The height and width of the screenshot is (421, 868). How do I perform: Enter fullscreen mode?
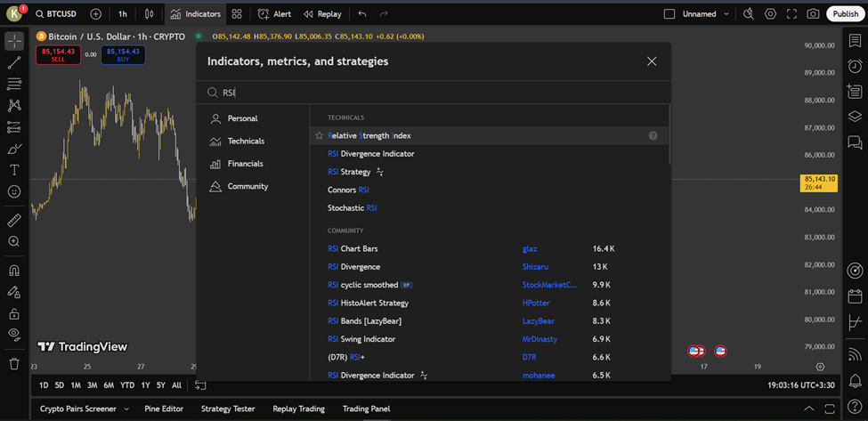(x=791, y=14)
